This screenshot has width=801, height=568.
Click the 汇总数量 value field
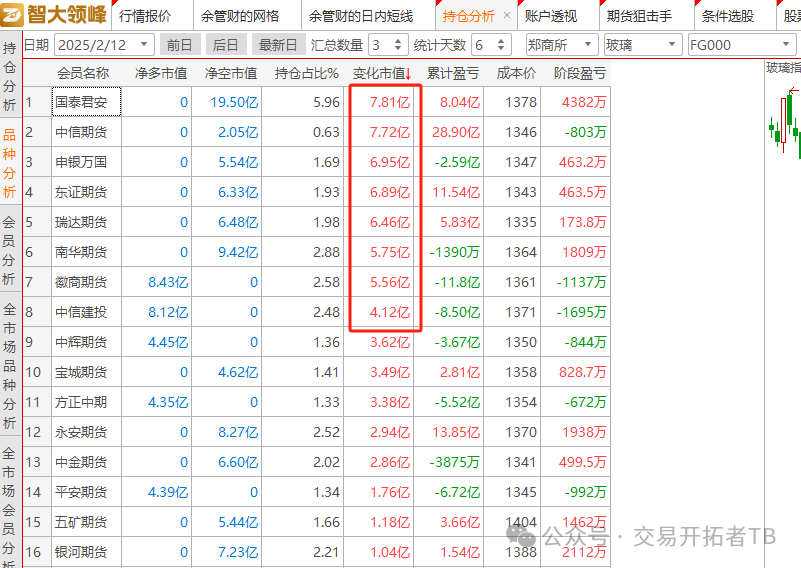click(x=381, y=45)
